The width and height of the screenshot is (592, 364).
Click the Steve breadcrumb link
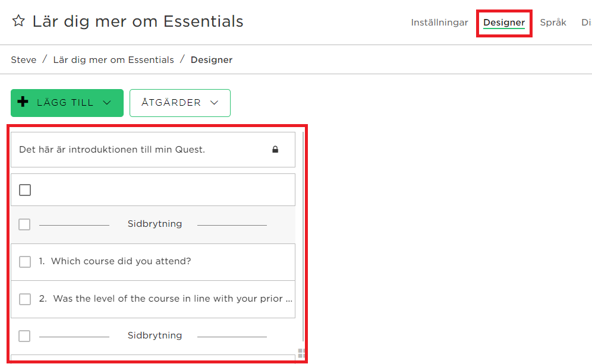point(24,60)
